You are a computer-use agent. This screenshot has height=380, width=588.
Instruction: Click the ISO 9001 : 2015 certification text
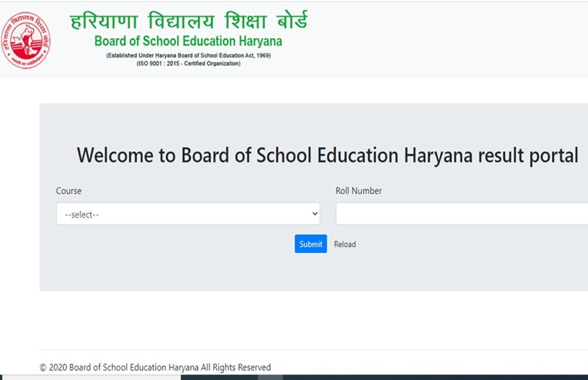point(188,64)
